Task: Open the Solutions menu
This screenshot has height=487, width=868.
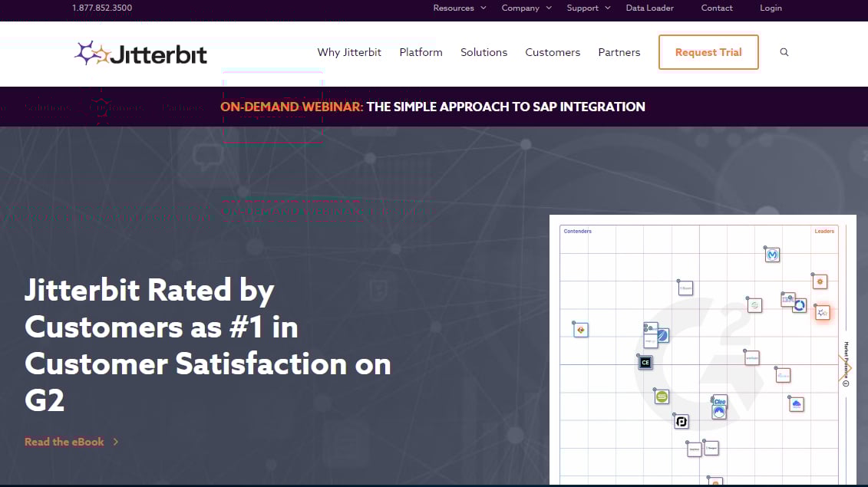Action: (484, 52)
